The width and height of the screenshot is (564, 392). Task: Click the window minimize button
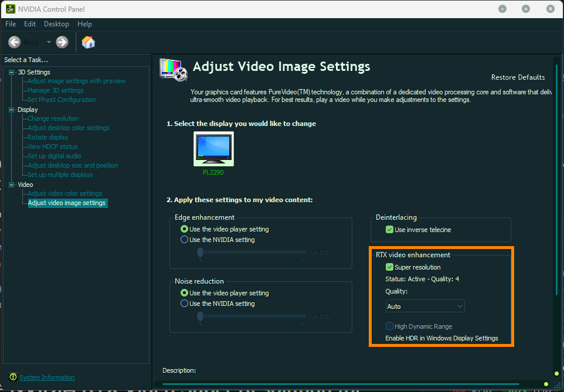click(502, 9)
